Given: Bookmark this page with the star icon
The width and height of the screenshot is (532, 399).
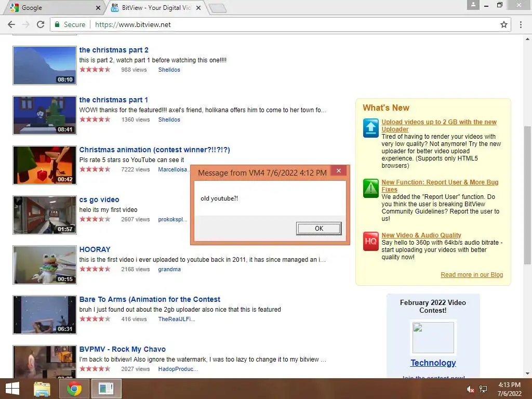Looking at the screenshot, I should coord(504,24).
